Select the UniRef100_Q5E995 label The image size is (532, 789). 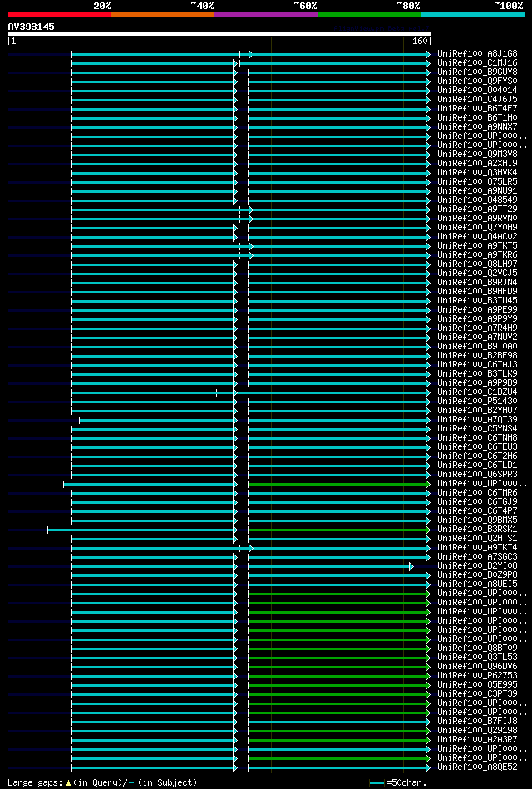[477, 685]
